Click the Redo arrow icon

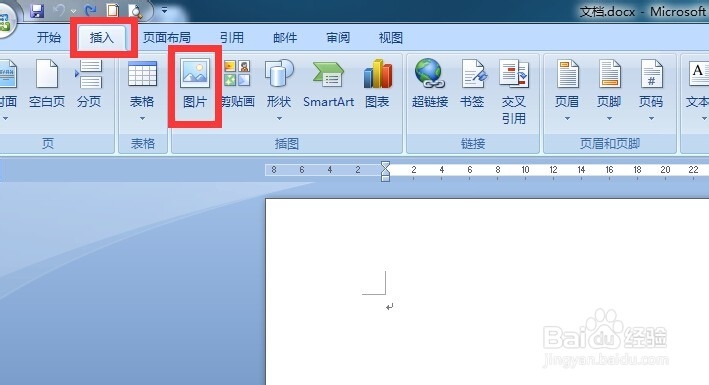(x=90, y=10)
